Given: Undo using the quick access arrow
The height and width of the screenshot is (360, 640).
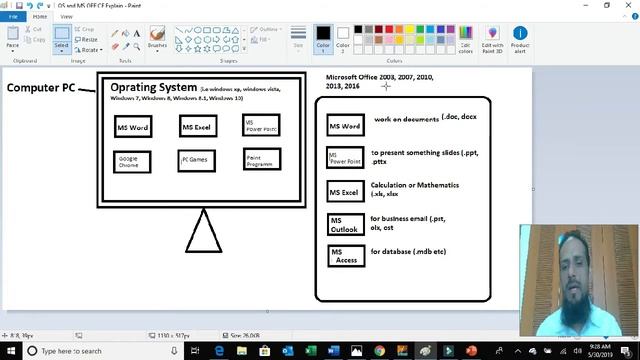Looking at the screenshot, I should click(29, 6).
